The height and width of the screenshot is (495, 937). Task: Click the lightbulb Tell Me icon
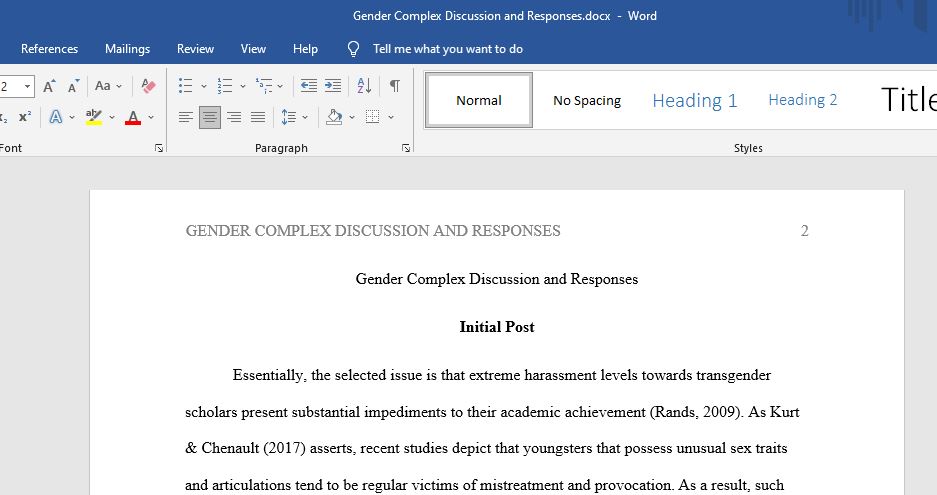tap(353, 49)
